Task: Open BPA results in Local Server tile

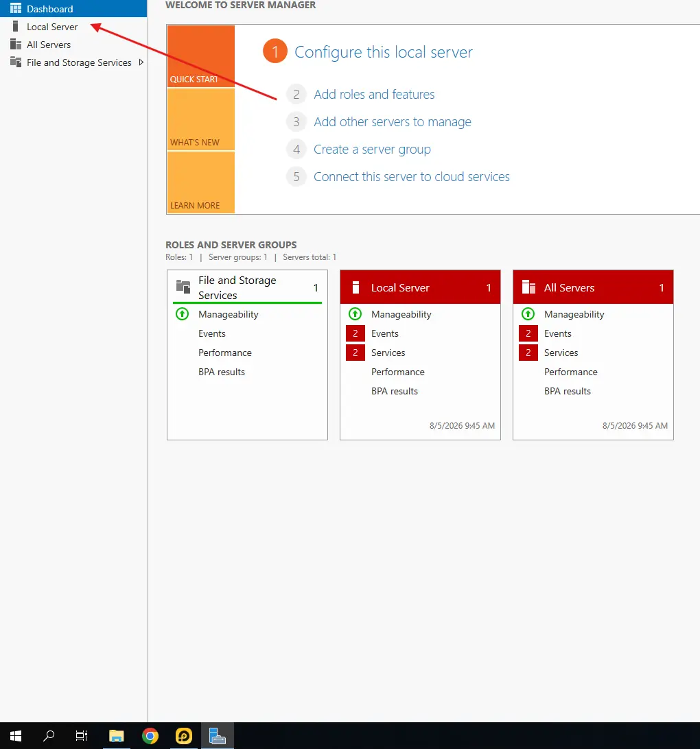Action: [x=395, y=391]
